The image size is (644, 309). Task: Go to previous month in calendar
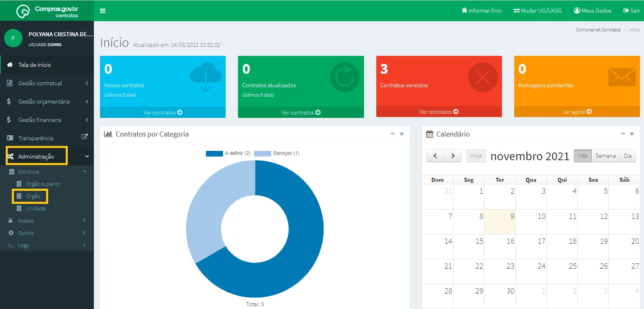click(x=435, y=156)
